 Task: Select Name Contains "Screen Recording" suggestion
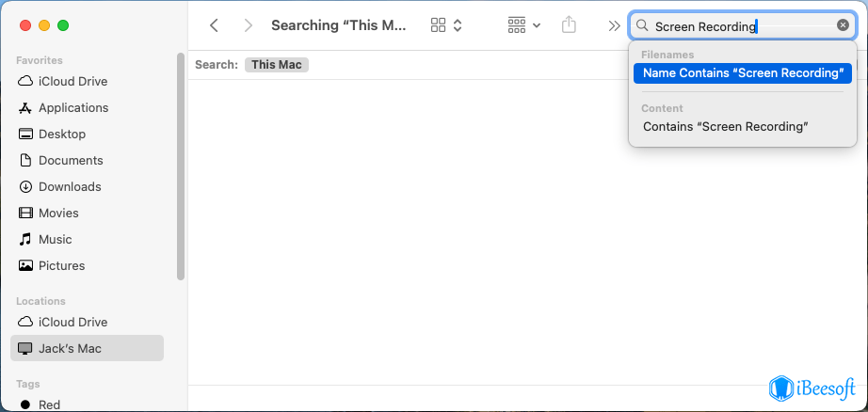[x=742, y=72]
